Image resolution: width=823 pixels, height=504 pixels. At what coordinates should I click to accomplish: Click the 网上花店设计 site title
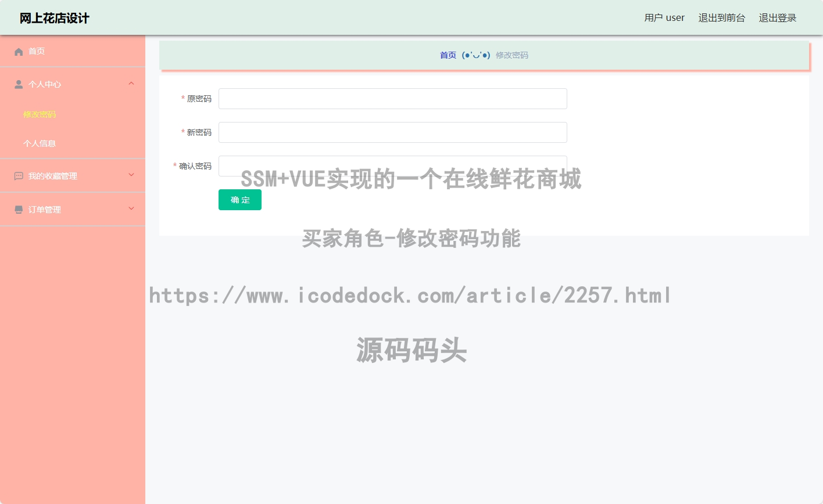pyautogui.click(x=55, y=18)
